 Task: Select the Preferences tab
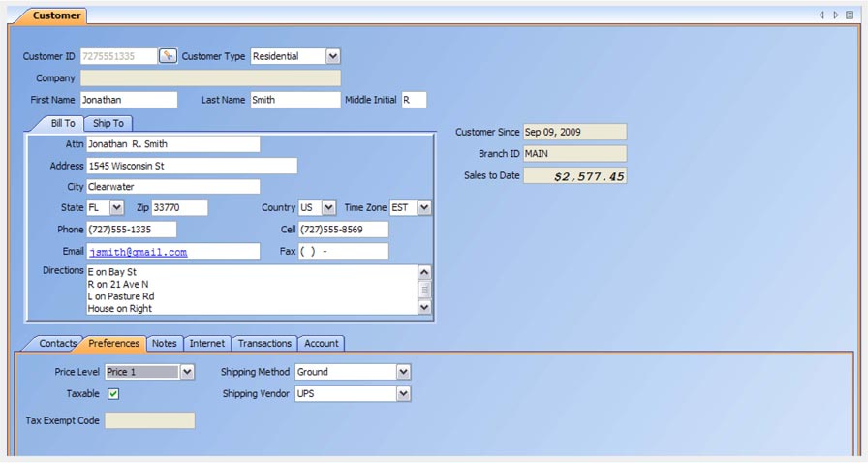click(113, 343)
